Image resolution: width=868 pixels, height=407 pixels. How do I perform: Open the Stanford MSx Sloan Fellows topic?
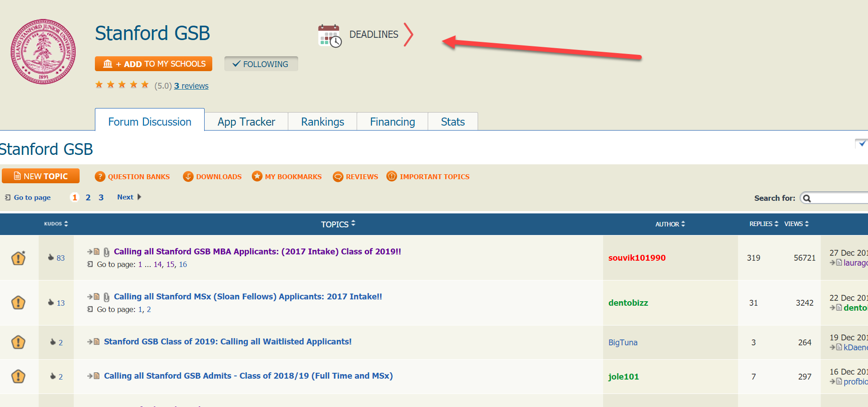[x=248, y=296]
